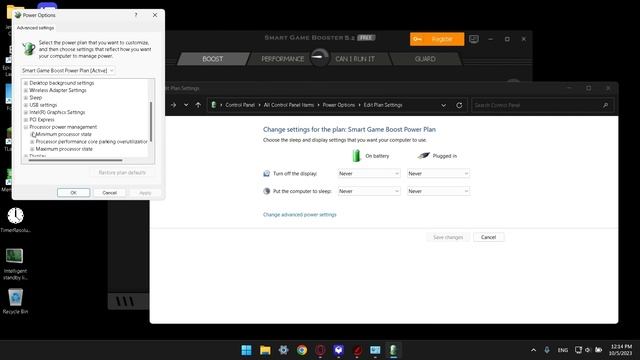Viewport: 640px width, 360px height.
Task: Click Control Panel in the breadcrumb
Action: [x=240, y=105]
